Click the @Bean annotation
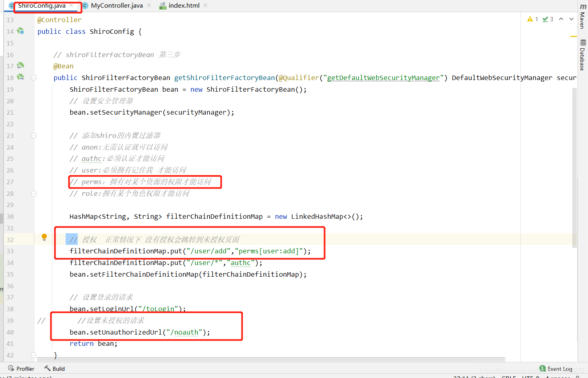The image size is (588, 378). [x=64, y=66]
